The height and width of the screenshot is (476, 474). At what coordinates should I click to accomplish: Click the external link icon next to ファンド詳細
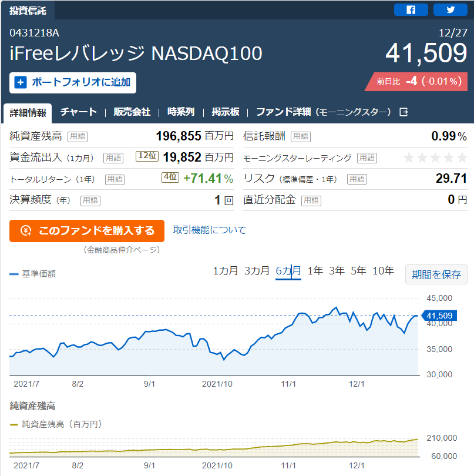click(404, 112)
